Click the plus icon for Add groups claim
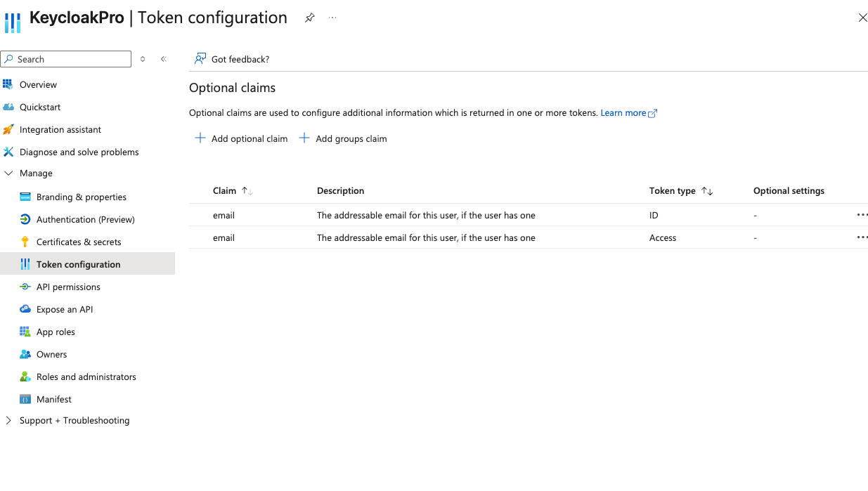 click(304, 138)
